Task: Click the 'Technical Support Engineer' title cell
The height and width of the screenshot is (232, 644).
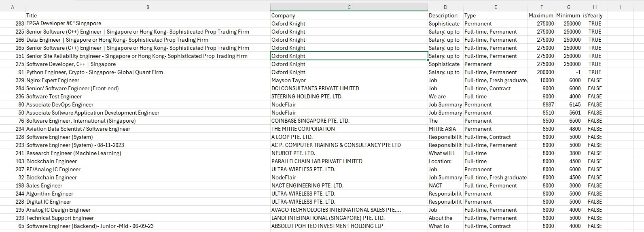Action: coord(60,218)
